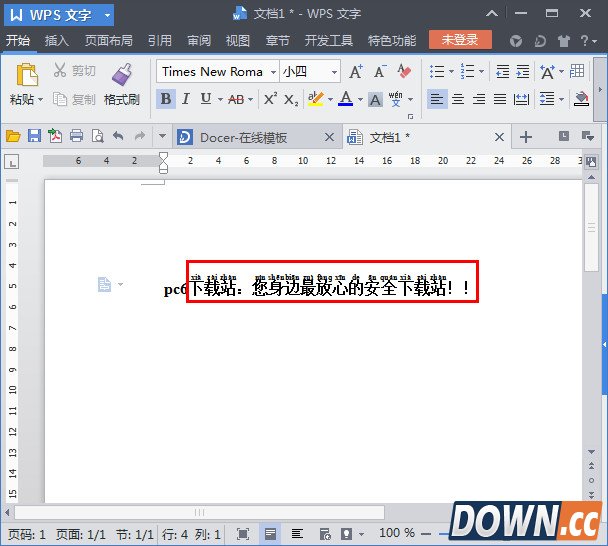Expand the font size 小四 dropdown
Viewport: 608px width, 546px height.
(x=334, y=72)
